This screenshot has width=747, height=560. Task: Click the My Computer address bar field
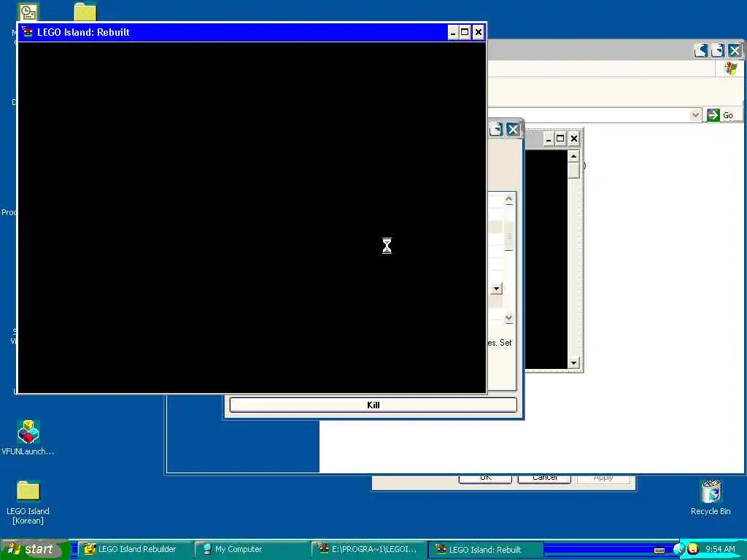589,114
